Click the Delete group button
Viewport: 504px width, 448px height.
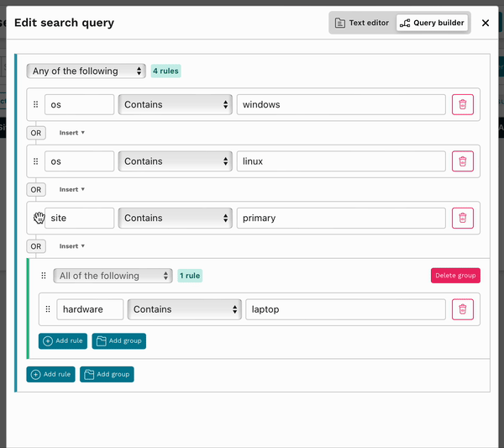tap(455, 276)
